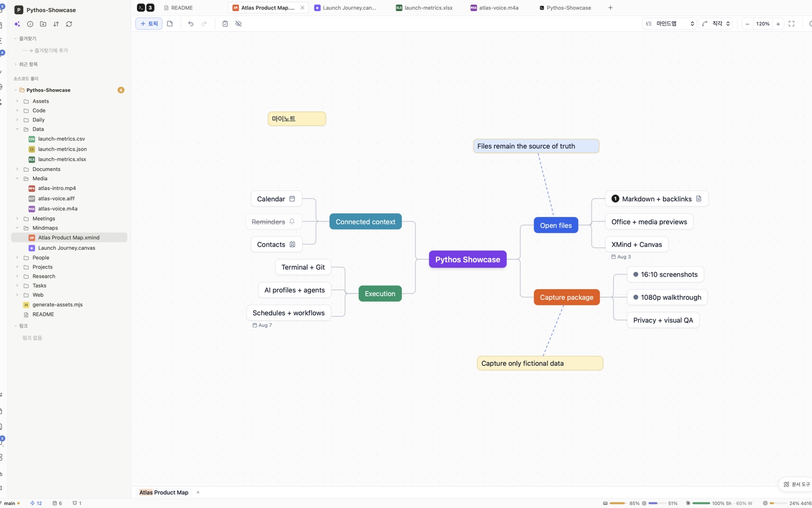Expand the Documents folder chevron

[x=17, y=169]
